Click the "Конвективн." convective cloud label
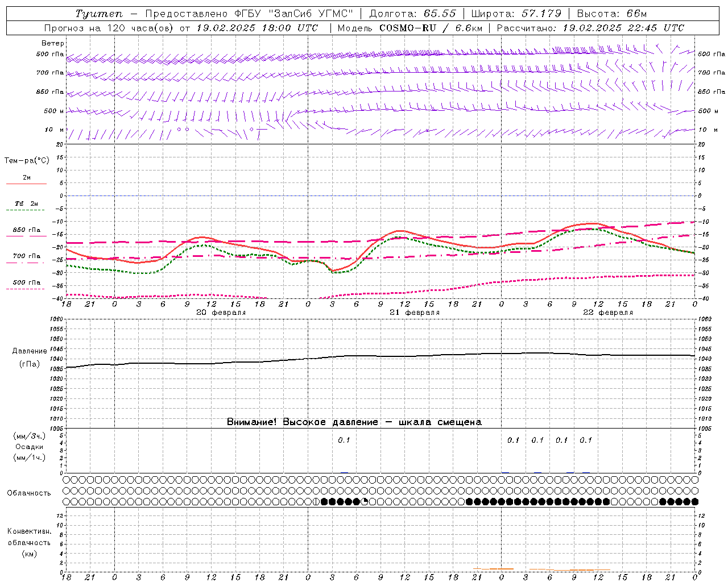Image resolution: width=728 pixels, height=582 pixels. pyautogui.click(x=30, y=531)
